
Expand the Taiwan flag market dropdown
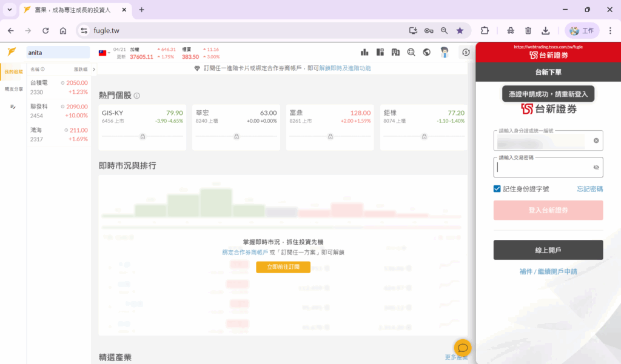coord(103,53)
